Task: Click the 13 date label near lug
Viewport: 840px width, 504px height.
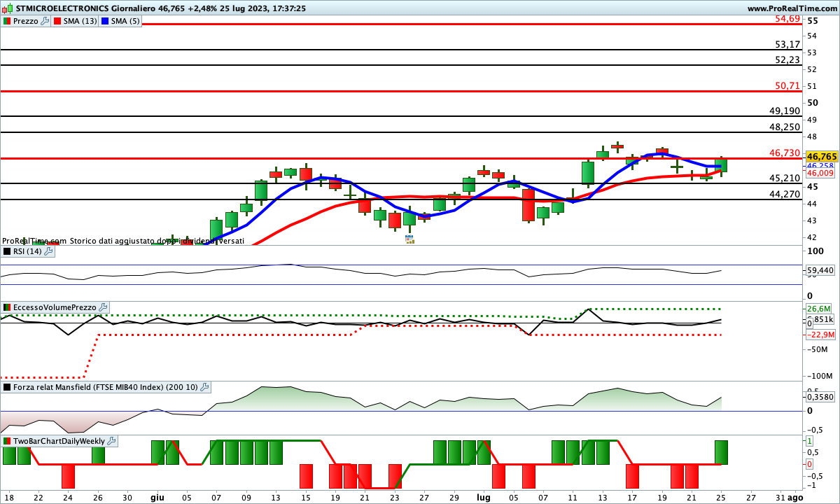Action: [x=602, y=497]
